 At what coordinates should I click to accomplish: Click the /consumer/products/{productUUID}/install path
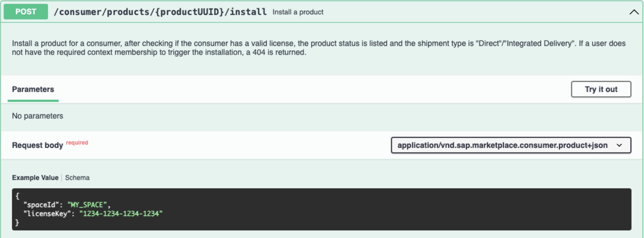pyautogui.click(x=160, y=12)
